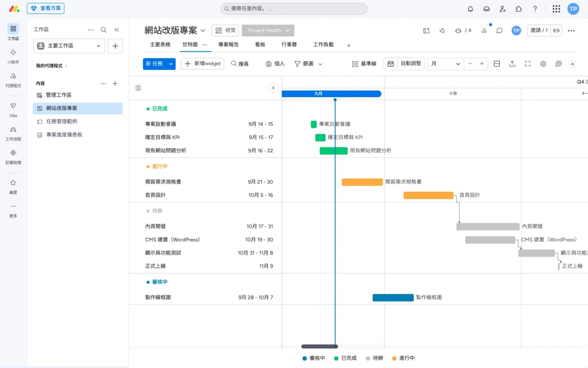Click the 邀請 / 1 button
588x368 pixels.
[539, 30]
